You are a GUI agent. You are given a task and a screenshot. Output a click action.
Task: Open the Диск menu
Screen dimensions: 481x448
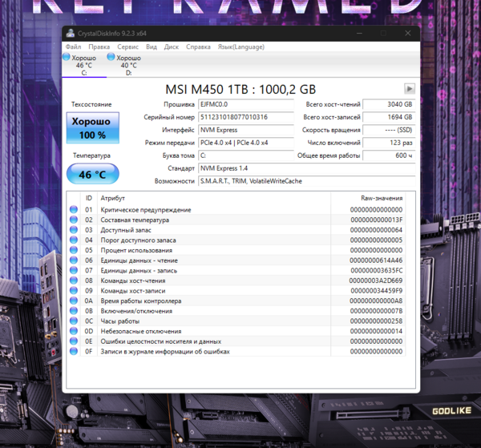[172, 47]
